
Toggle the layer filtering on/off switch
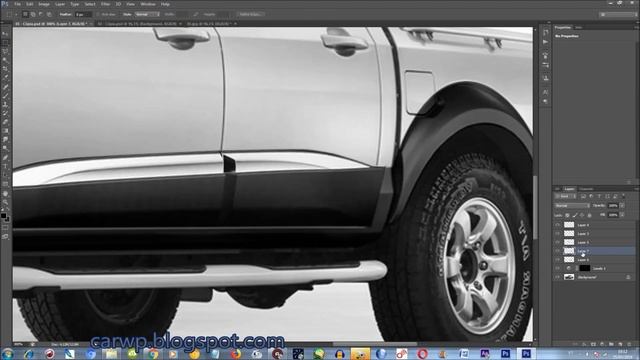pyautogui.click(x=623, y=196)
